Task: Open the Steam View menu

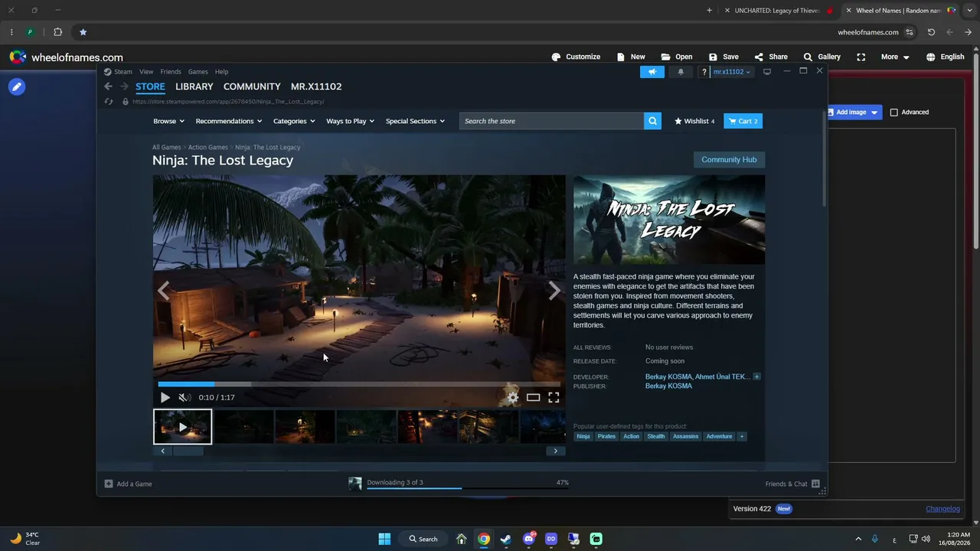Action: (x=146, y=72)
